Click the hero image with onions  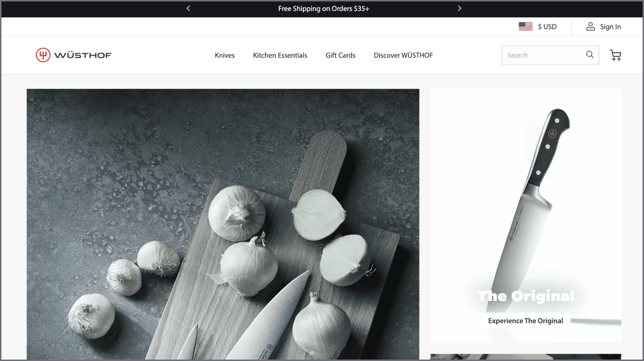pos(223,224)
